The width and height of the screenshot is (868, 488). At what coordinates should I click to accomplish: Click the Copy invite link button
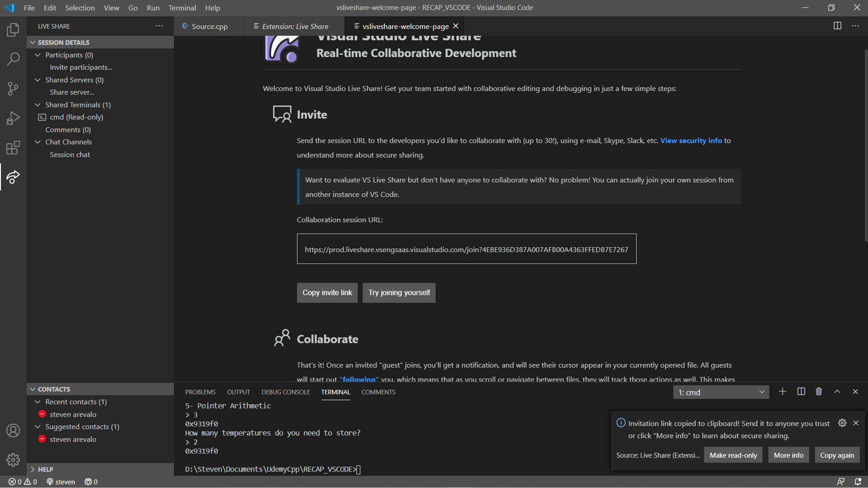[327, 293]
